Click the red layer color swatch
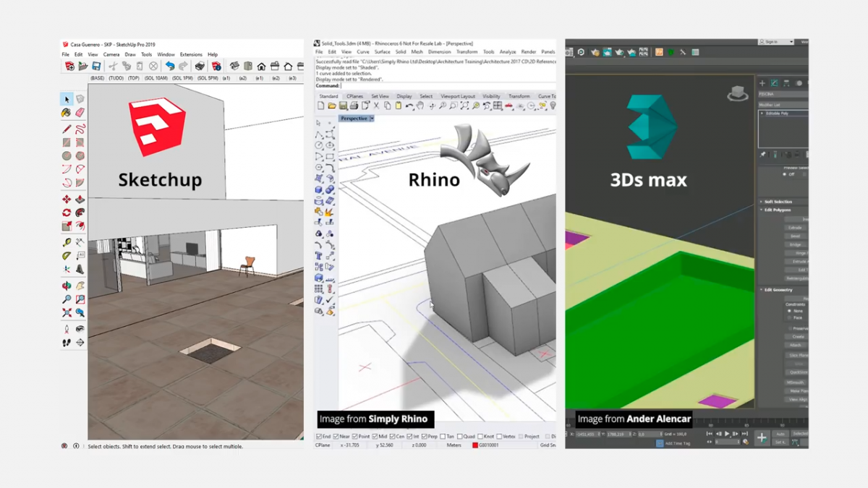Screen dimensions: 868x488 (x=475, y=445)
